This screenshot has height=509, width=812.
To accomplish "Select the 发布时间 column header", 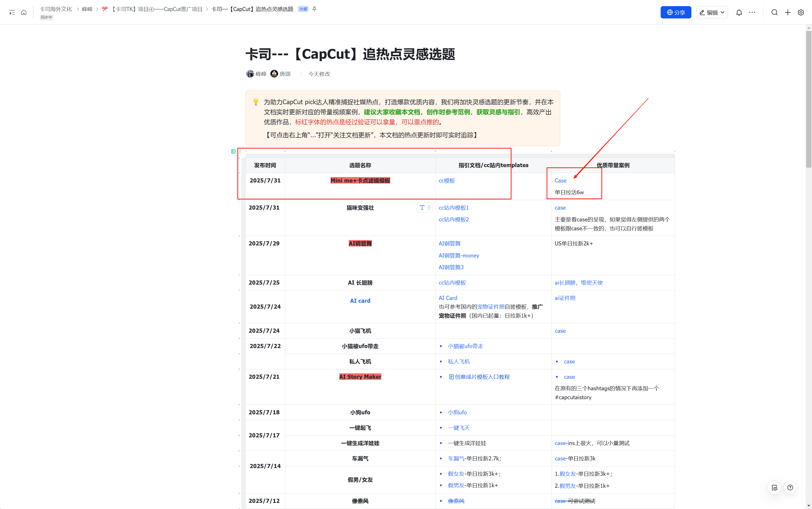I will (265, 165).
